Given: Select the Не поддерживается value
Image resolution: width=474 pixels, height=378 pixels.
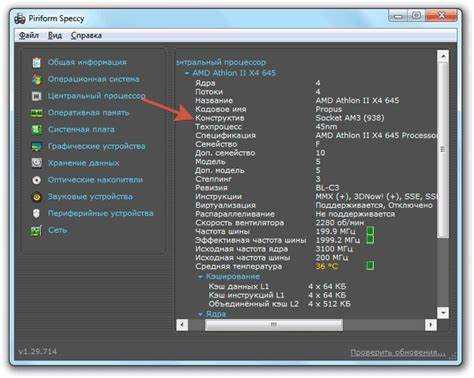Looking at the screenshot, I should coord(355,214).
